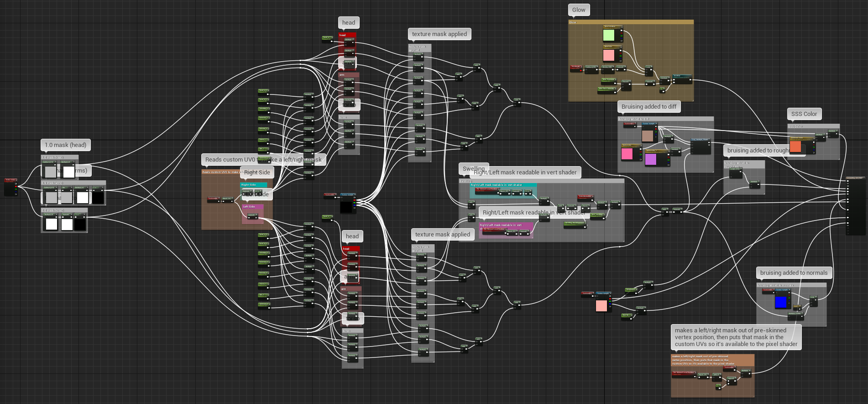
Task: Collapse the pink Glow color node preview
Action: coord(621,47)
